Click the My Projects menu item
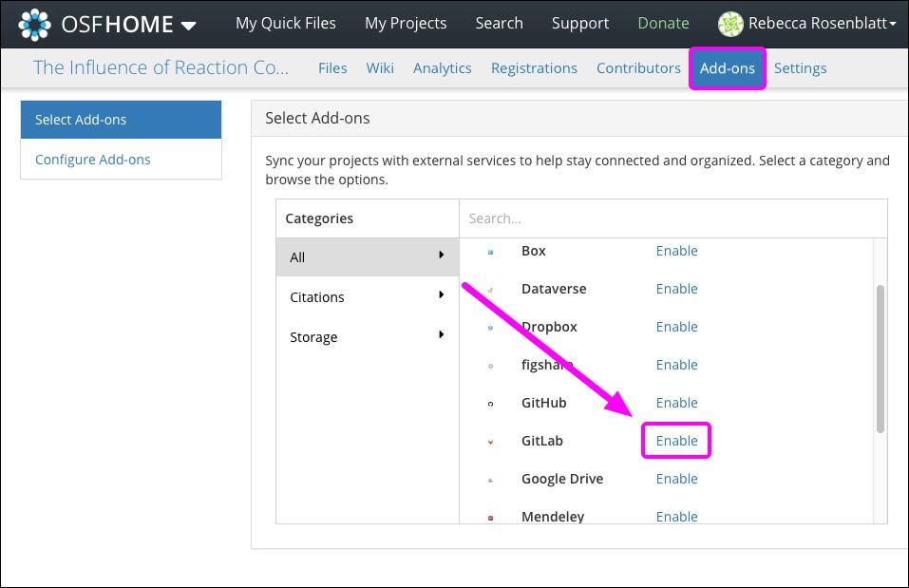This screenshot has width=909, height=588. point(406,23)
